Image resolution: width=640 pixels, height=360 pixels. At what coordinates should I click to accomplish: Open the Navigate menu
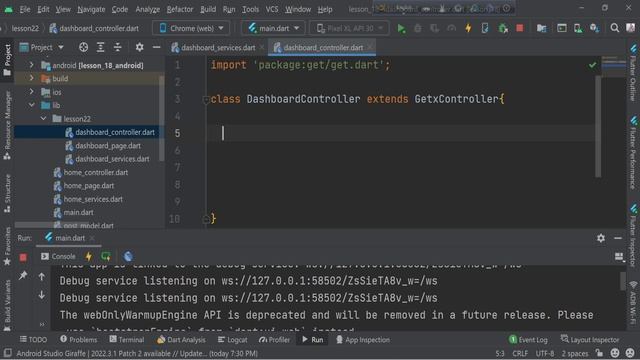click(91, 9)
